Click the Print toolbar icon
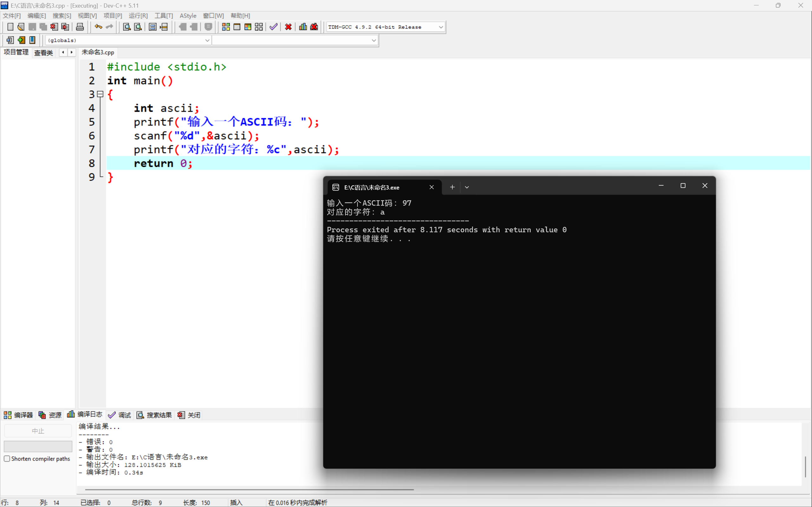 80,27
